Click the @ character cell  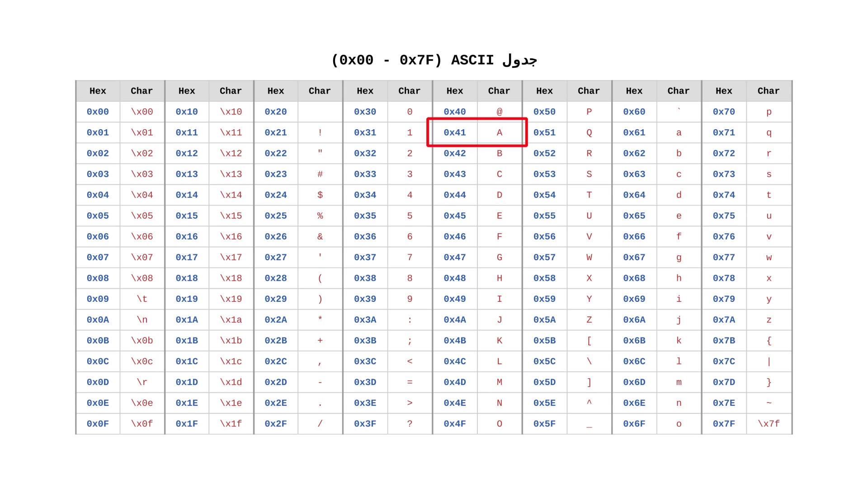click(x=499, y=112)
